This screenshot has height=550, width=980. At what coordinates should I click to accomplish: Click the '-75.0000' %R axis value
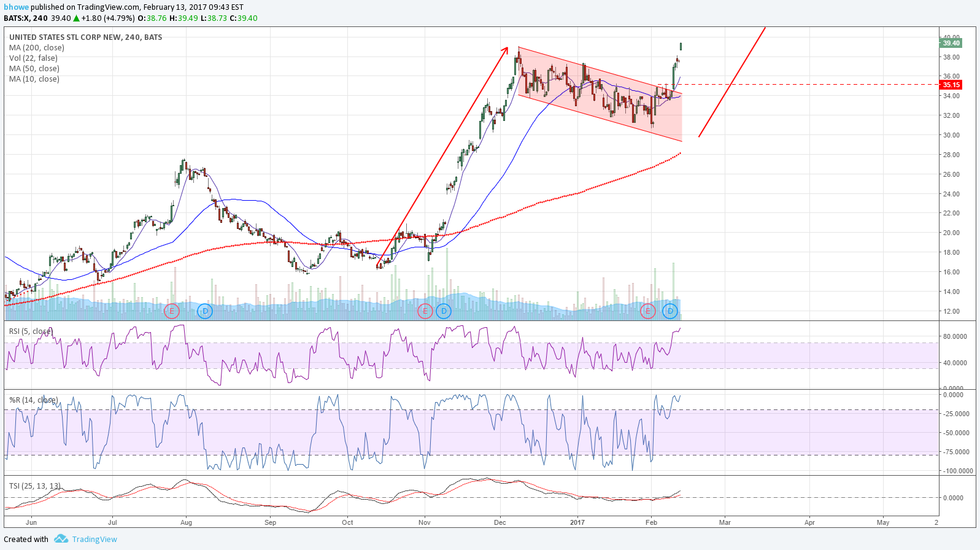957,452
